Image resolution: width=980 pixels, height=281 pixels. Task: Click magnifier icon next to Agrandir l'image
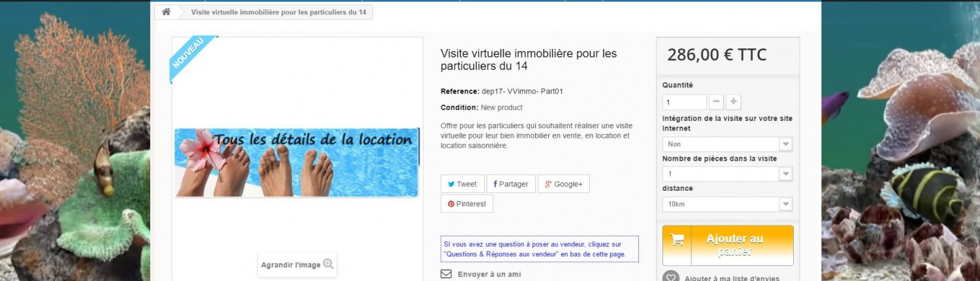[328, 264]
